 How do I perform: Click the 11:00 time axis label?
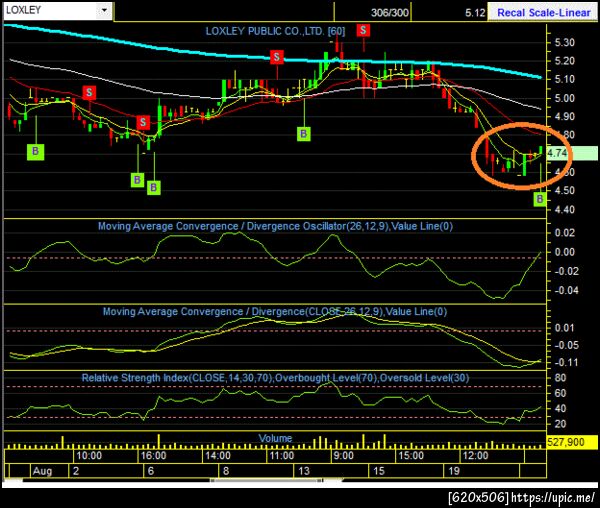[x=282, y=456]
